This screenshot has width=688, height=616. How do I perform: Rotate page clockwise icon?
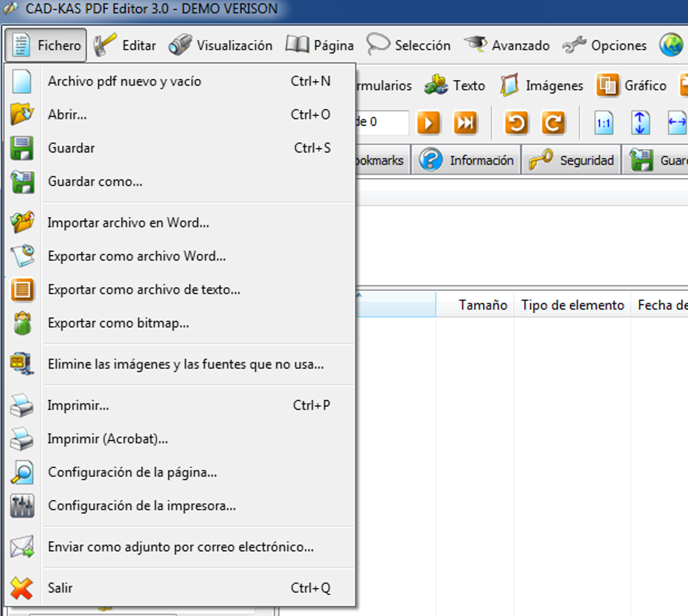pos(553,122)
